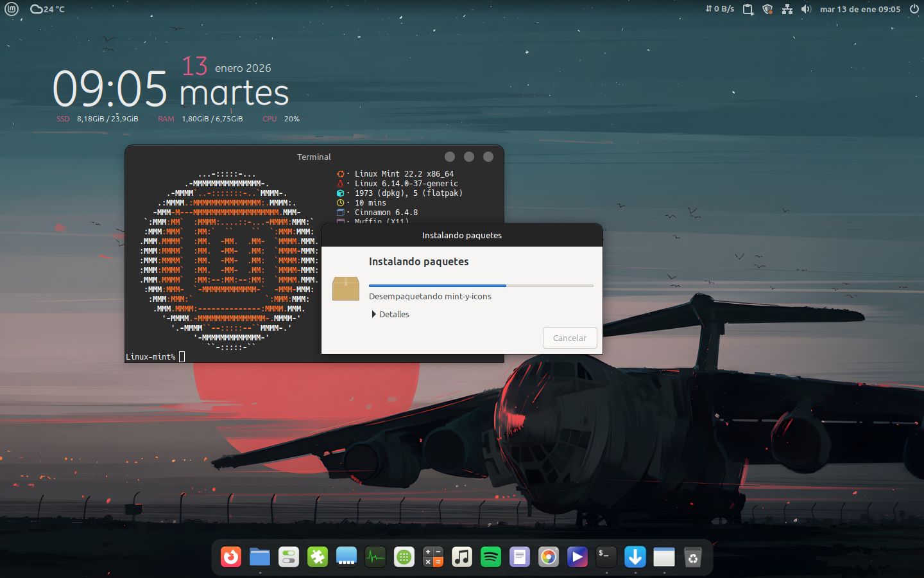Click the 'Linux-mint%' terminal prompt
This screenshot has height=578, width=924.
click(151, 356)
